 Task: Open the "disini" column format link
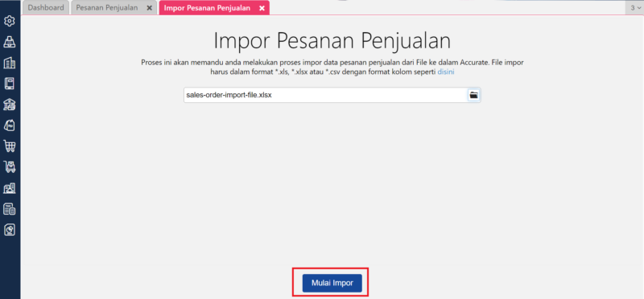[446, 72]
